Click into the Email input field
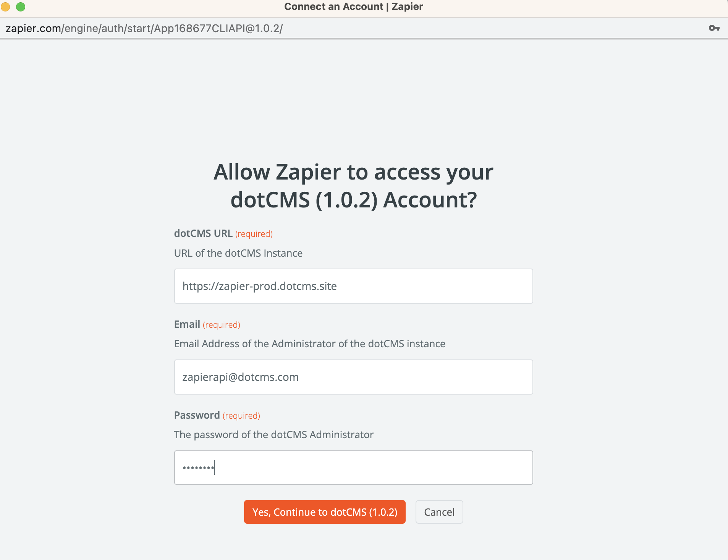The image size is (728, 560). click(353, 377)
